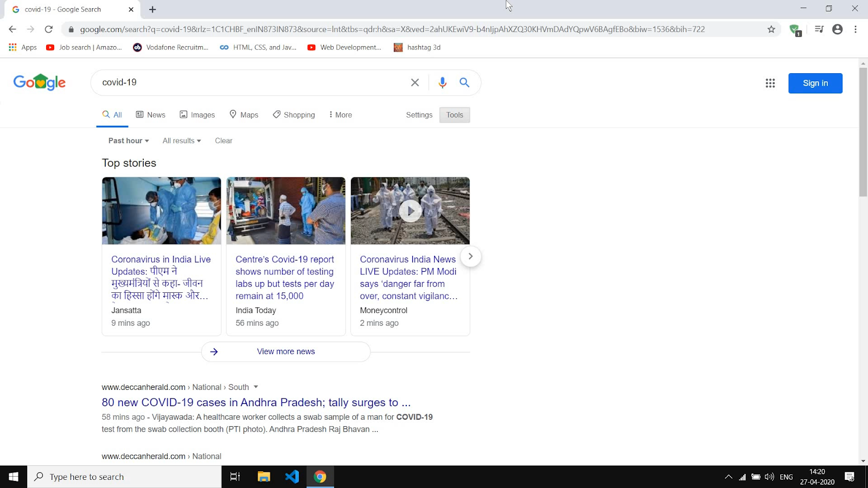Open the green shield extension icon
This screenshot has height=488, width=868.
795,30
